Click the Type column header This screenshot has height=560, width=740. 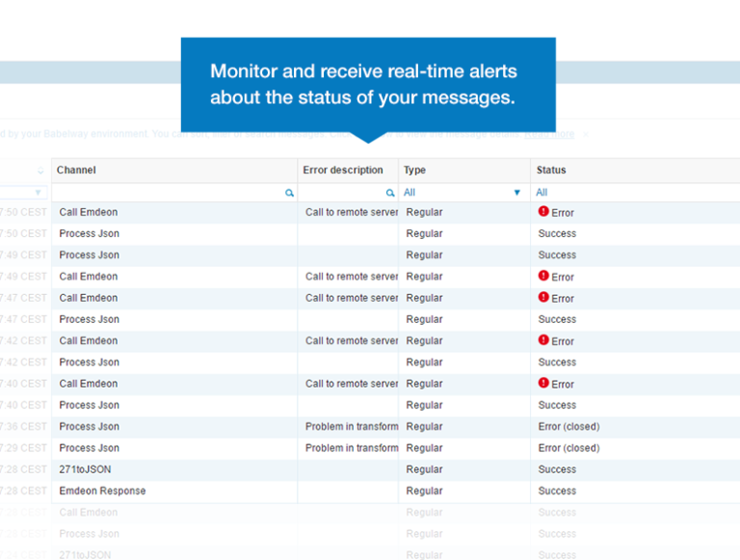(x=414, y=171)
